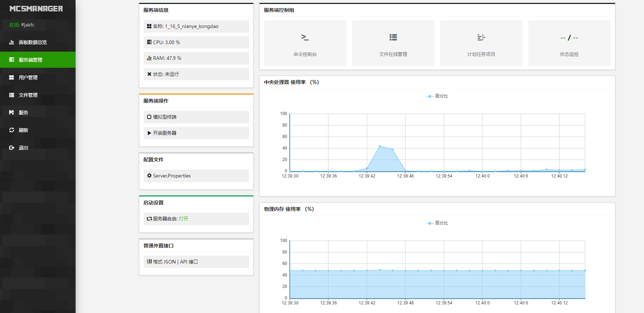Screen dimensions: 644x313
Task: Click the play triangle icon beside 开启服务器
Action: point(149,133)
